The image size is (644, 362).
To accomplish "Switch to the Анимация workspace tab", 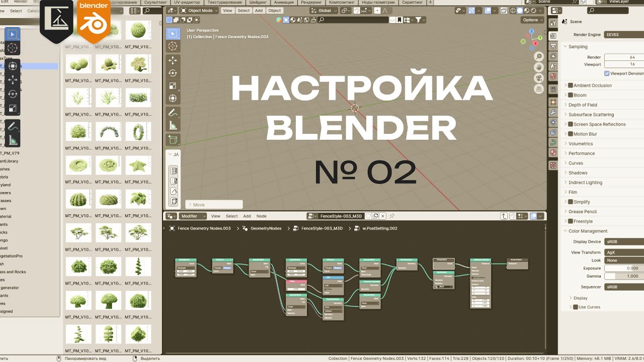I will tap(284, 3).
